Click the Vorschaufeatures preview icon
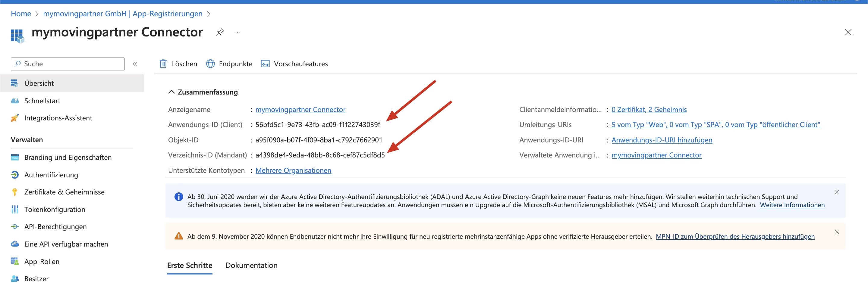This screenshot has height=283, width=868. pyautogui.click(x=265, y=64)
